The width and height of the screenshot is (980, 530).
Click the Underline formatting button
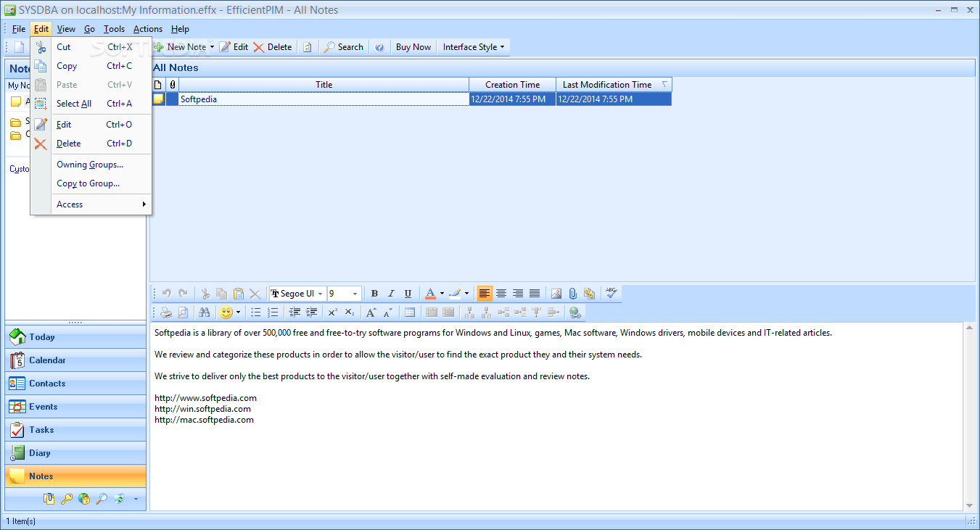coord(408,294)
